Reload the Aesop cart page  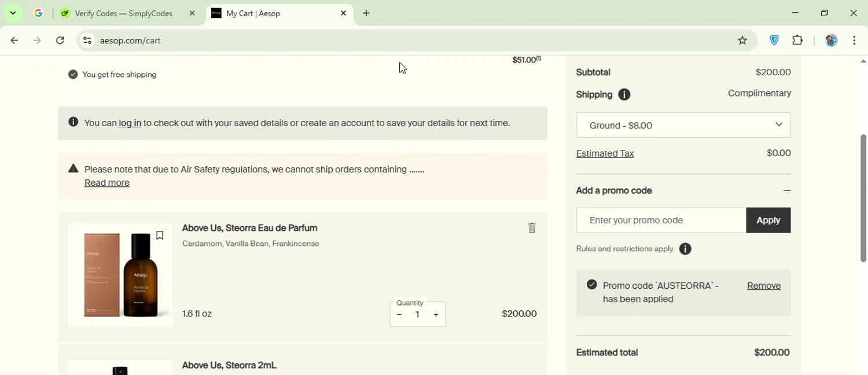click(x=60, y=41)
